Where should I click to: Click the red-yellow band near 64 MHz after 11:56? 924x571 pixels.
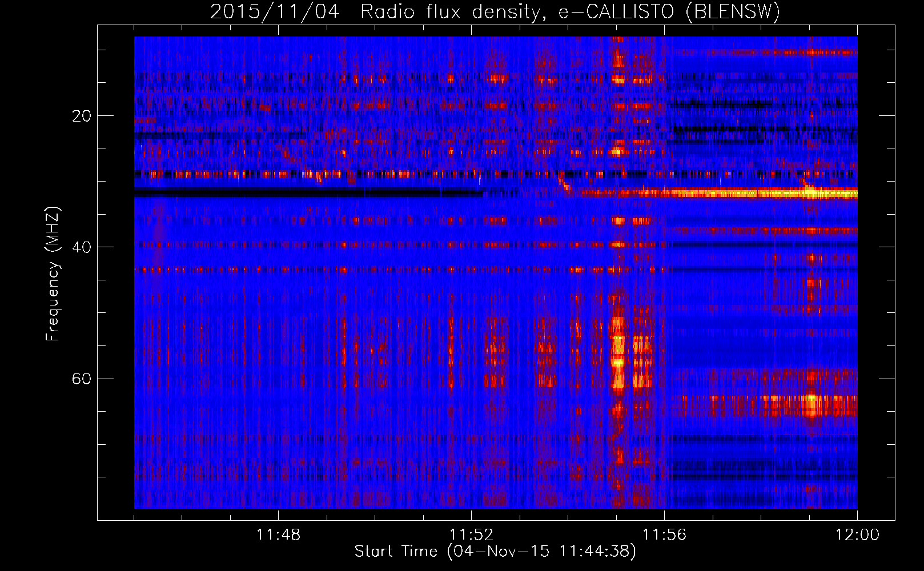(x=764, y=405)
